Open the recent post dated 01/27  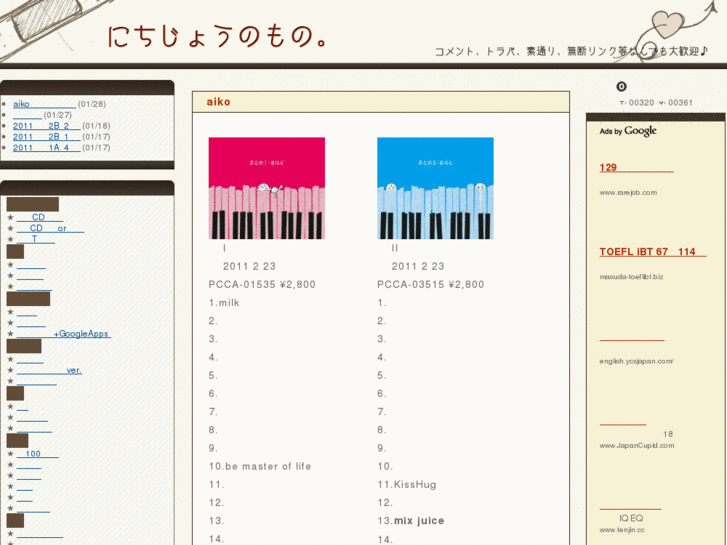pyautogui.click(x=27, y=115)
